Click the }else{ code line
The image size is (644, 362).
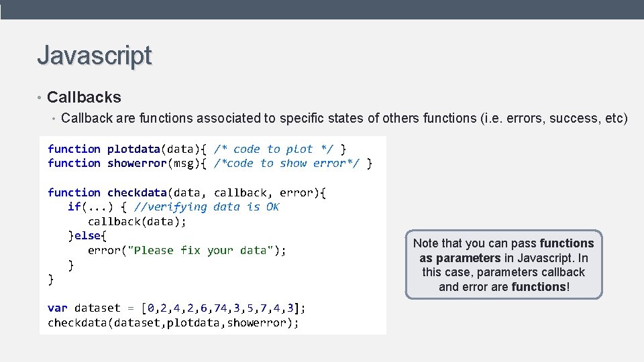(x=87, y=236)
